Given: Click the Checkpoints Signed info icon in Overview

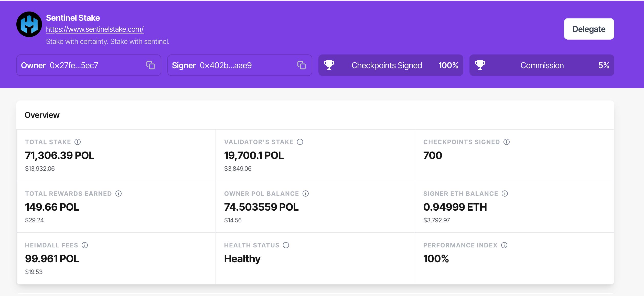Looking at the screenshot, I should pyautogui.click(x=507, y=142).
